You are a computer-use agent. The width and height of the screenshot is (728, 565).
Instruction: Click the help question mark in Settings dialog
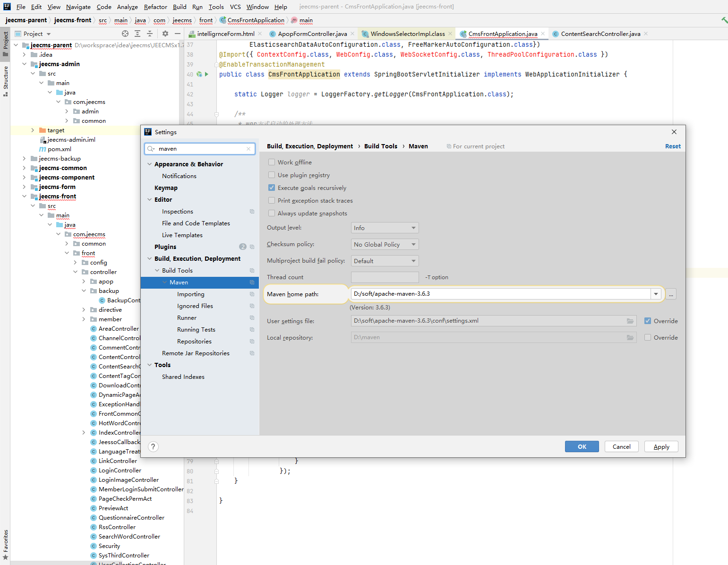tap(153, 446)
